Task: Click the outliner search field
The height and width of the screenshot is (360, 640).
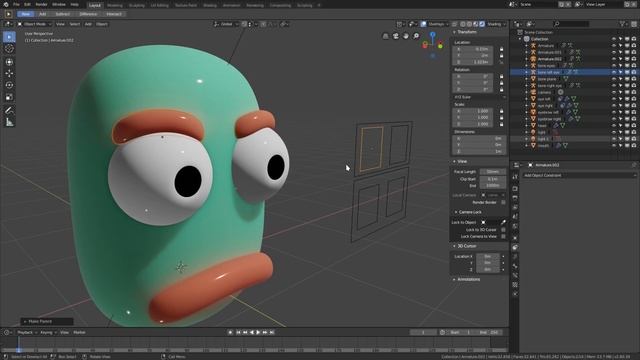Action: pos(571,24)
